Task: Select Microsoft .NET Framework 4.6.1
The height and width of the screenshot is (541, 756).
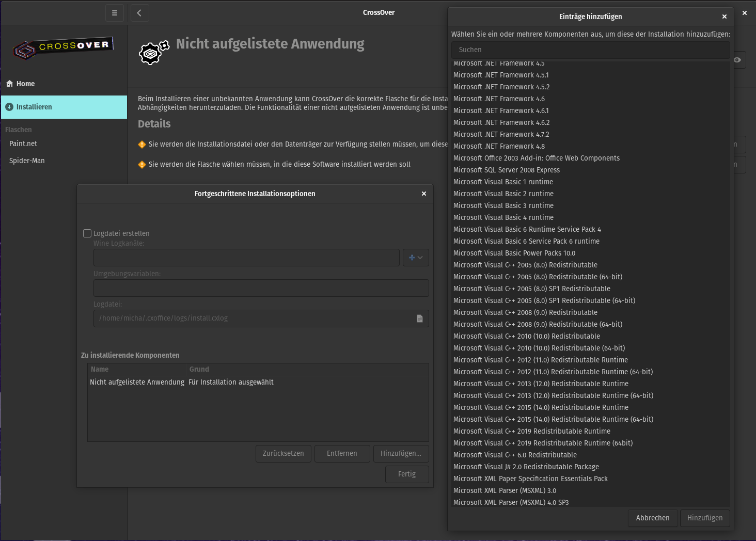Action: [591, 110]
